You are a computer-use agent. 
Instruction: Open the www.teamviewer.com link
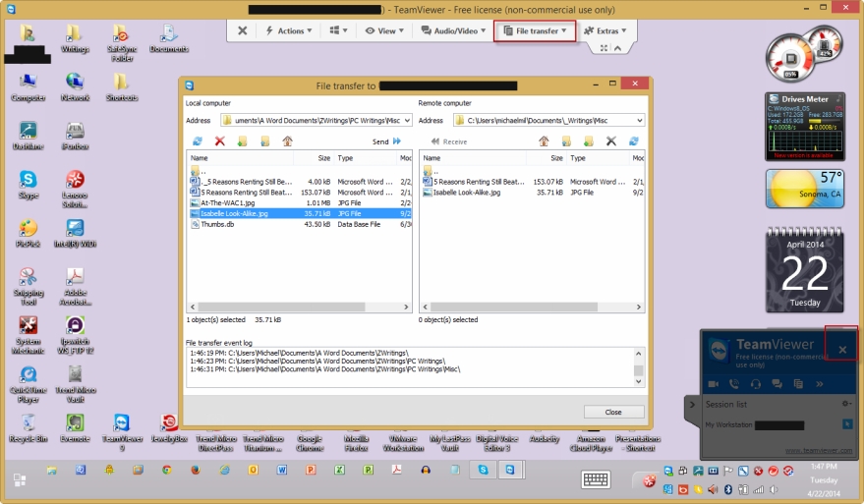[818, 451]
